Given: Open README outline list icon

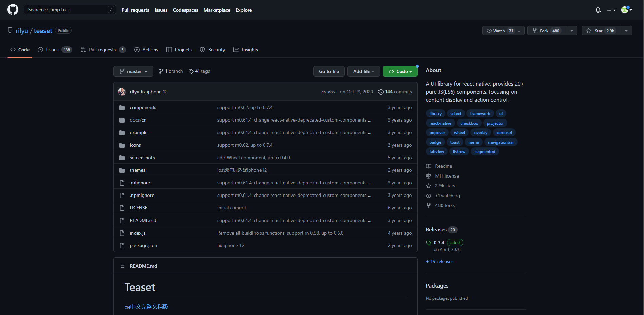Looking at the screenshot, I should click(122, 266).
